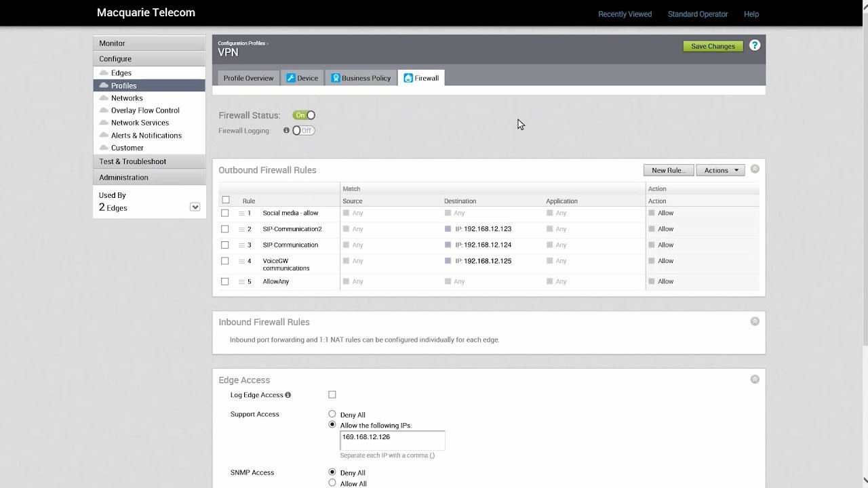Click the flame icon on the Firewall tab
Viewport: 868px width, 488px height.
(x=409, y=77)
